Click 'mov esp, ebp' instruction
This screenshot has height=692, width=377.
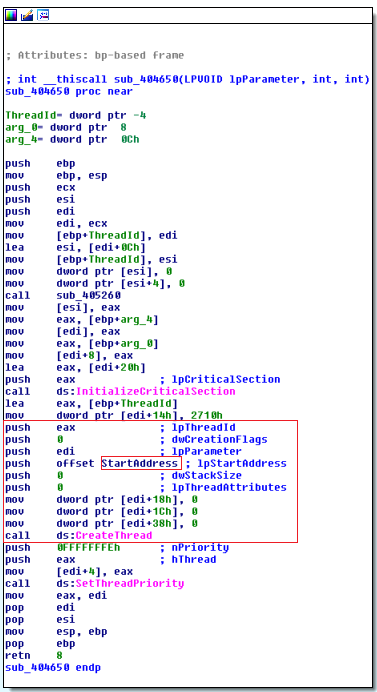tap(56, 631)
